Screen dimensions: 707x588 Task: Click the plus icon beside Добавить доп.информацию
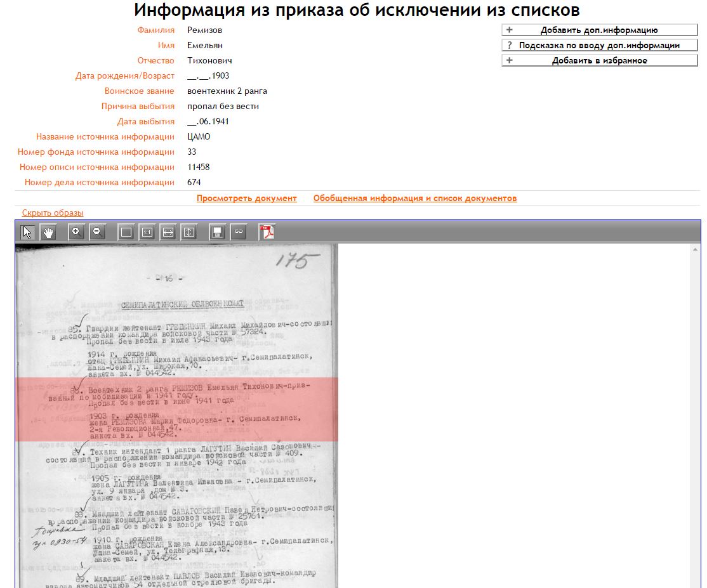click(510, 30)
